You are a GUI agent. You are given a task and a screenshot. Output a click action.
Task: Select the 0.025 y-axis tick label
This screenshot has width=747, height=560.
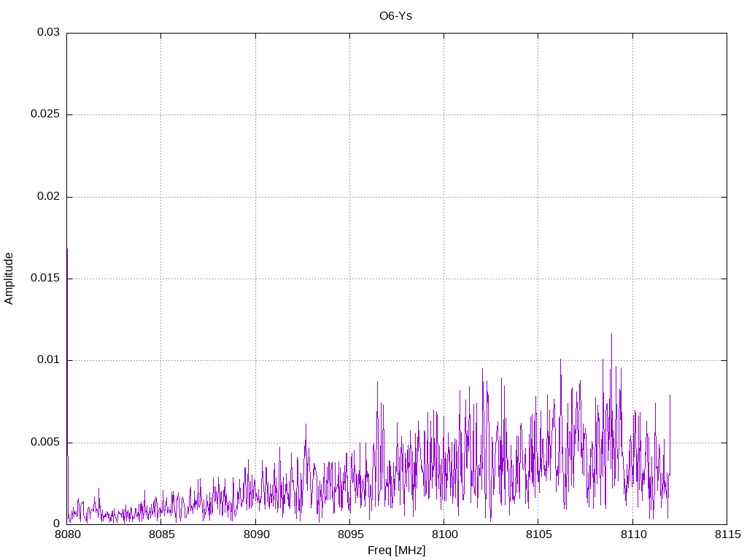click(x=45, y=115)
